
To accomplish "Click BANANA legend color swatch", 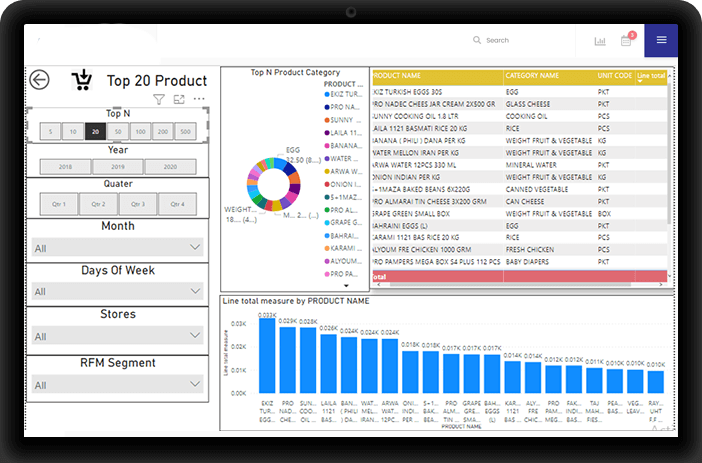I will (x=327, y=146).
